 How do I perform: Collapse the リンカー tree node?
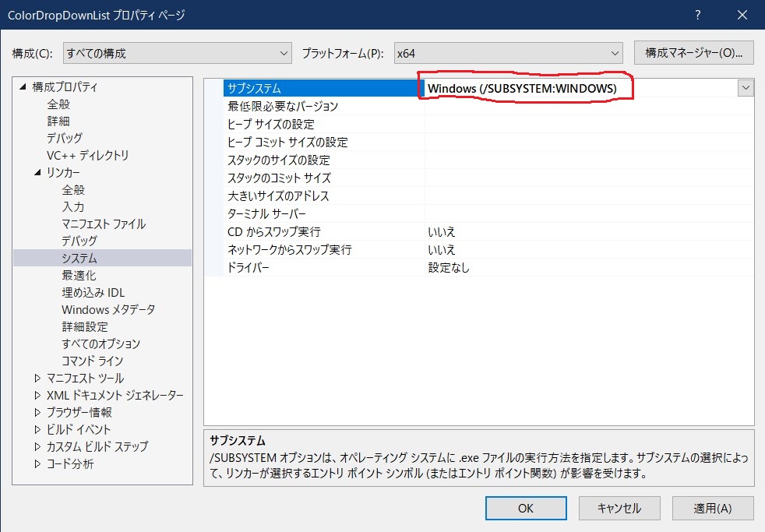tap(37, 173)
